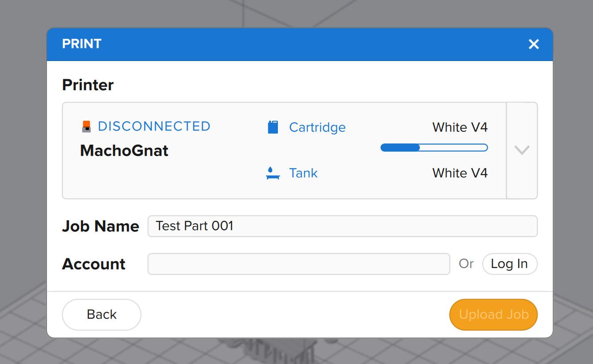Focus the Account input field
Image resolution: width=593 pixels, height=364 pixels.
299,264
